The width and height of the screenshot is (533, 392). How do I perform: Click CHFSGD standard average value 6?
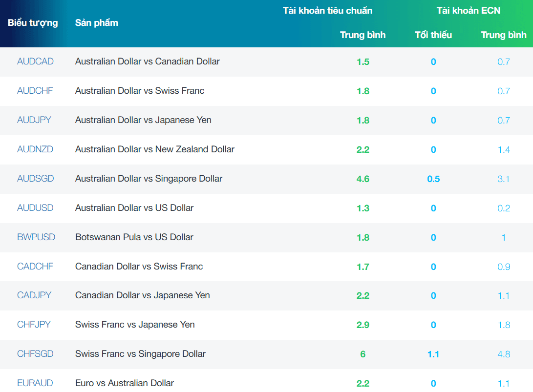point(362,354)
